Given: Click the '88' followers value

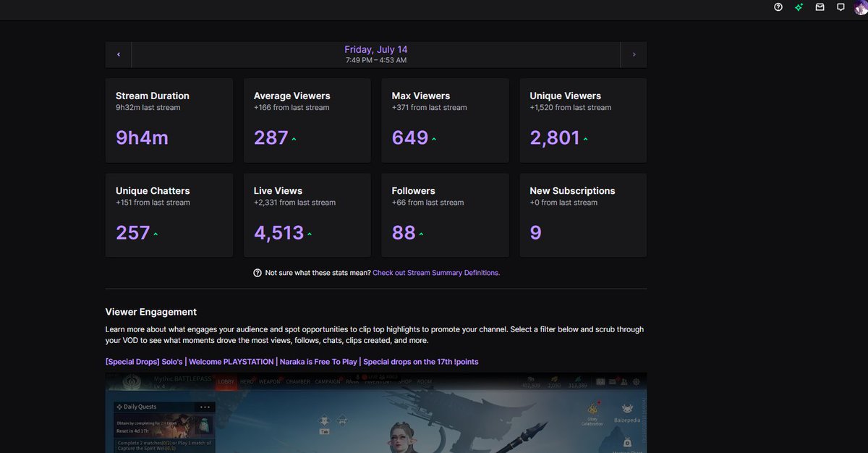Looking at the screenshot, I should click(x=404, y=233).
